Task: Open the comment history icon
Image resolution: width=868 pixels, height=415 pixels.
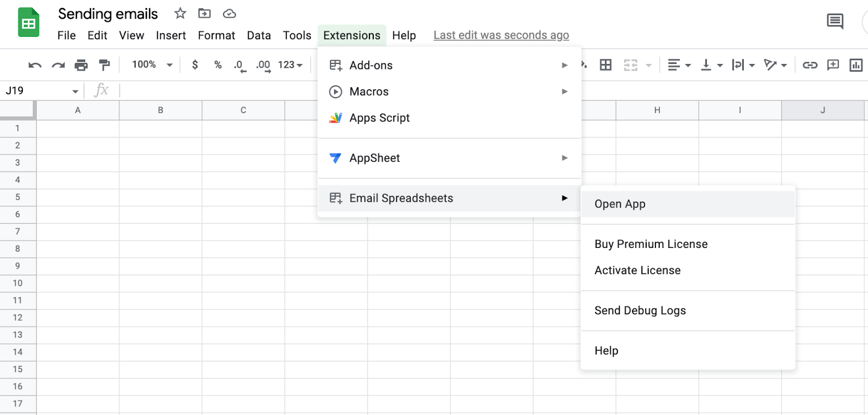Action: tap(835, 22)
